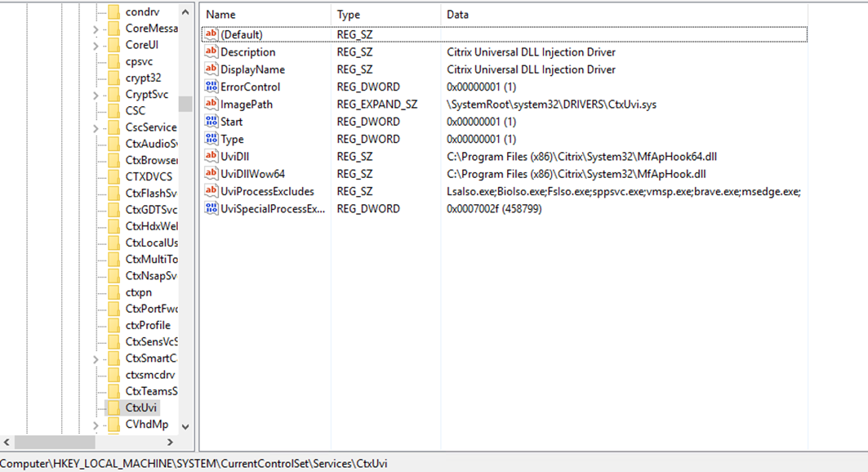Click the tree pane horizontal scrollbar thumb
The height and width of the screenshot is (472, 868).
tap(55, 442)
